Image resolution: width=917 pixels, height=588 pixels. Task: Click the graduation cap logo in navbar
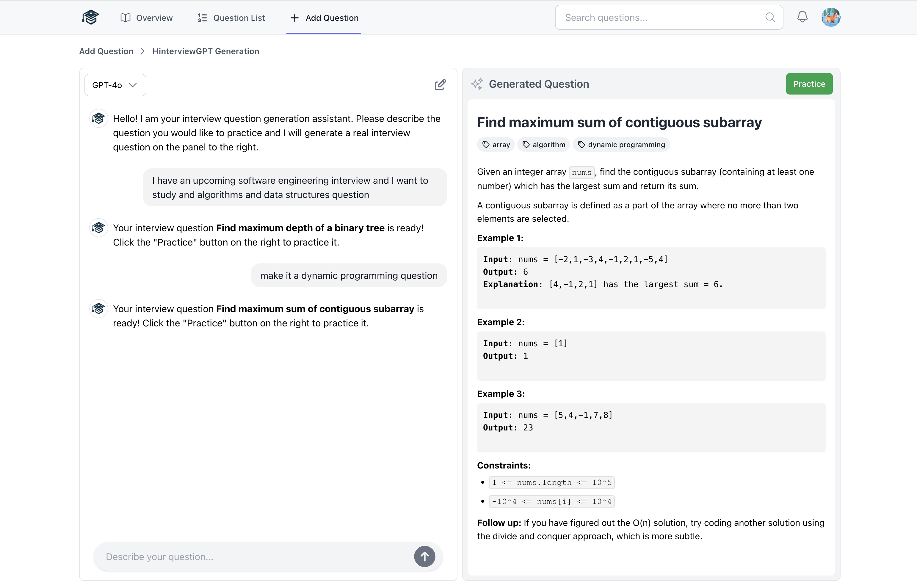coord(90,18)
